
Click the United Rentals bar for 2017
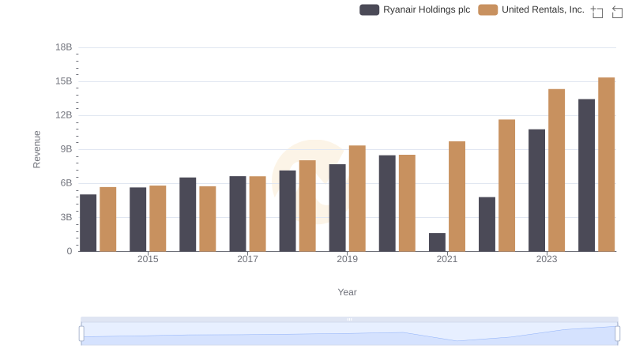[258, 214]
